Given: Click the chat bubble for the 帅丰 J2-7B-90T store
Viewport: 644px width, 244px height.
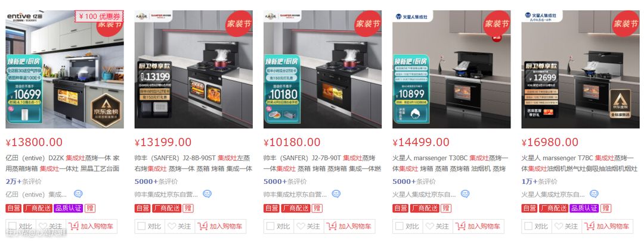Looking at the screenshot, I should [x=336, y=194].
